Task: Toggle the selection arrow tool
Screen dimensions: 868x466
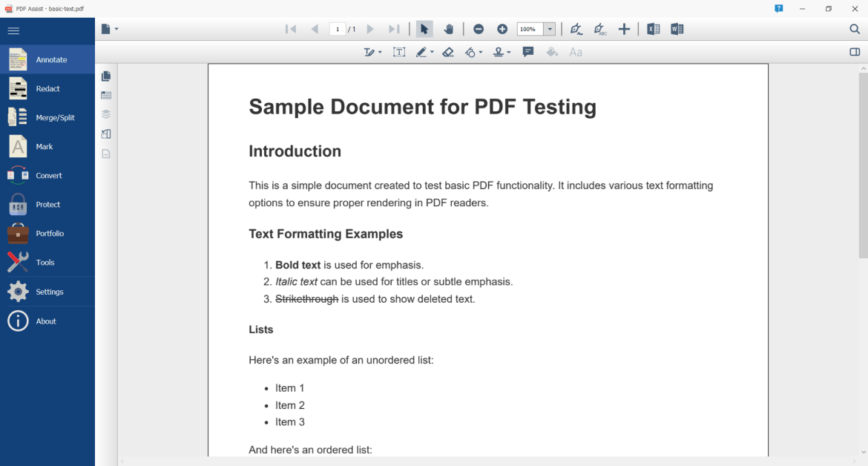Action: (424, 29)
